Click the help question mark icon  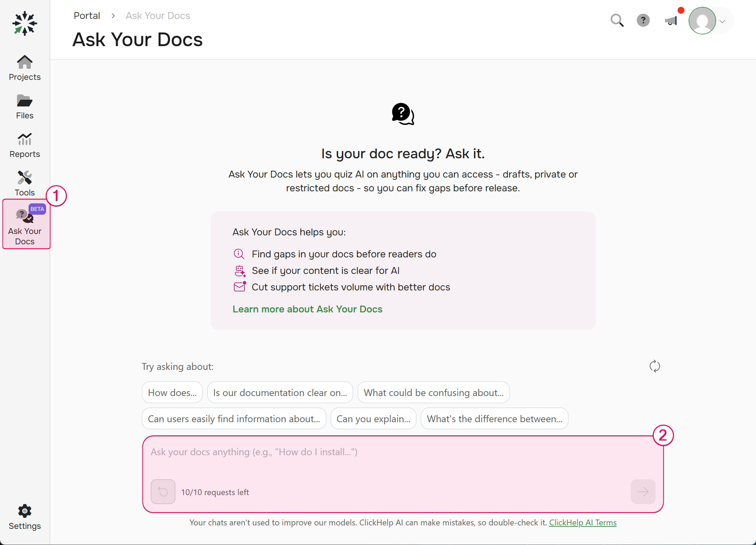tap(643, 21)
